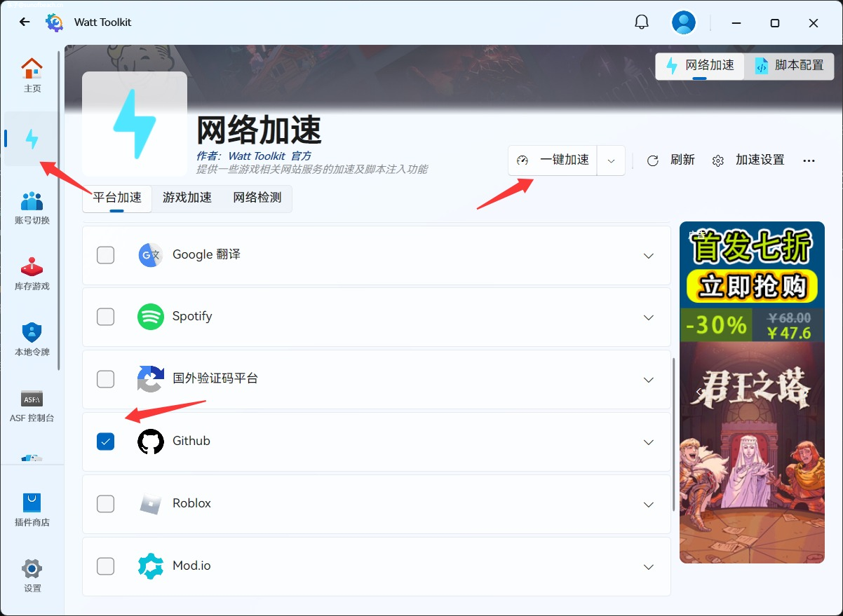The image size is (843, 616).
Task: Click the ad's previous arrow
Action: (699, 392)
